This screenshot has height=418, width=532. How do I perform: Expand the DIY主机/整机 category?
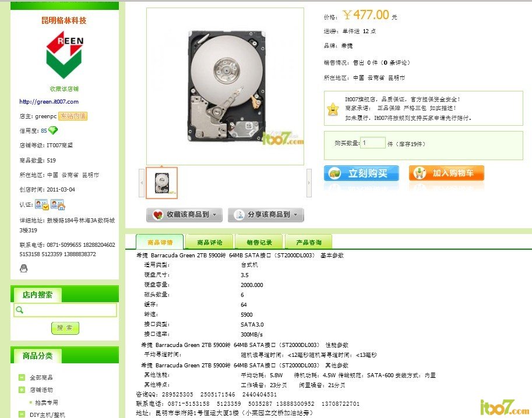(22, 414)
